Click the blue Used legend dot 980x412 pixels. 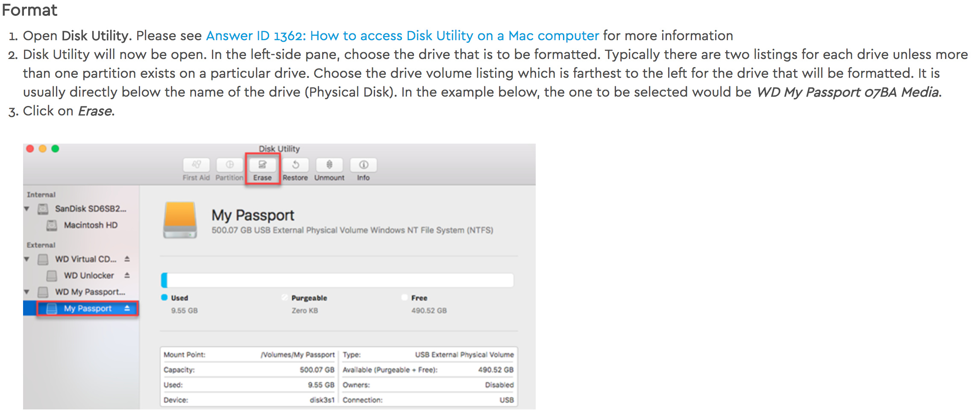(x=164, y=297)
